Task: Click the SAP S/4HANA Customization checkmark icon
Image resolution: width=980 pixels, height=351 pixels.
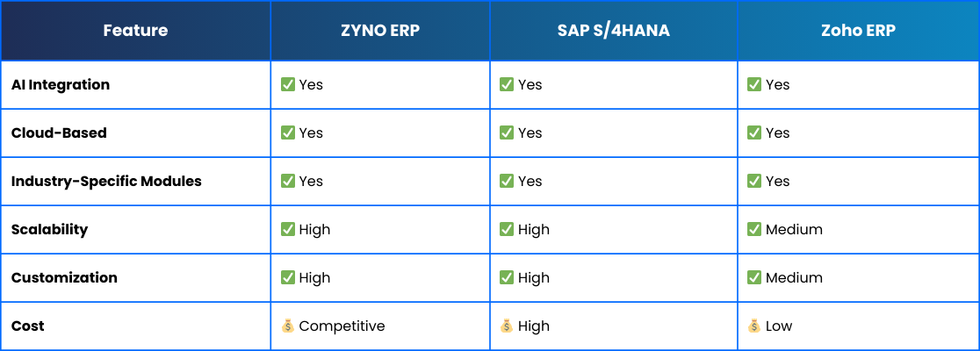Action: click(507, 277)
